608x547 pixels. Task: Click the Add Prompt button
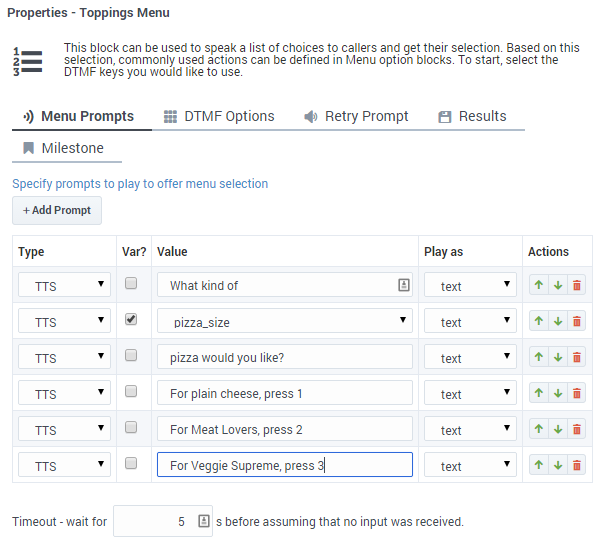pyautogui.click(x=57, y=210)
